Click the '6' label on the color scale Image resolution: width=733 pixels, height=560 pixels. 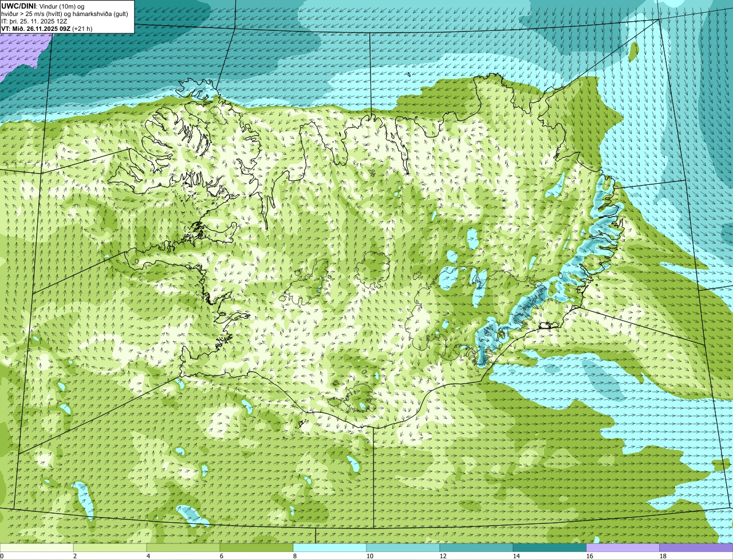coord(222,556)
